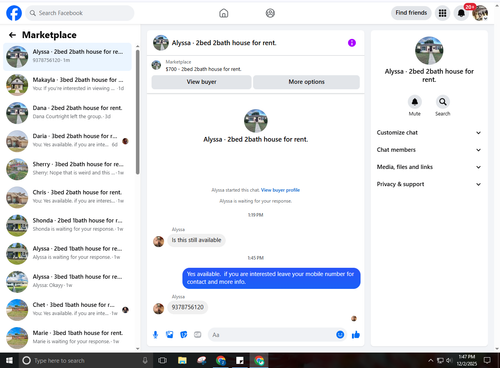Click the large listing photo in right panel
500x368 pixels.
[429, 50]
